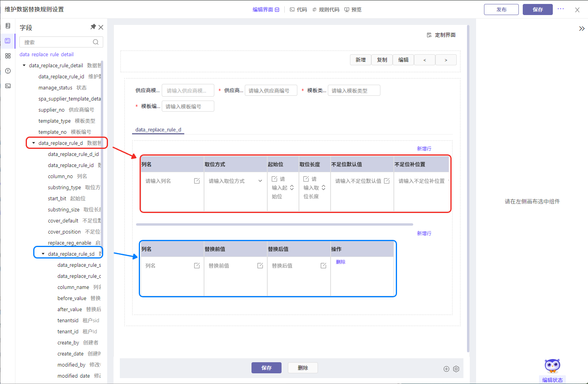Click the 复制 button

coord(382,60)
